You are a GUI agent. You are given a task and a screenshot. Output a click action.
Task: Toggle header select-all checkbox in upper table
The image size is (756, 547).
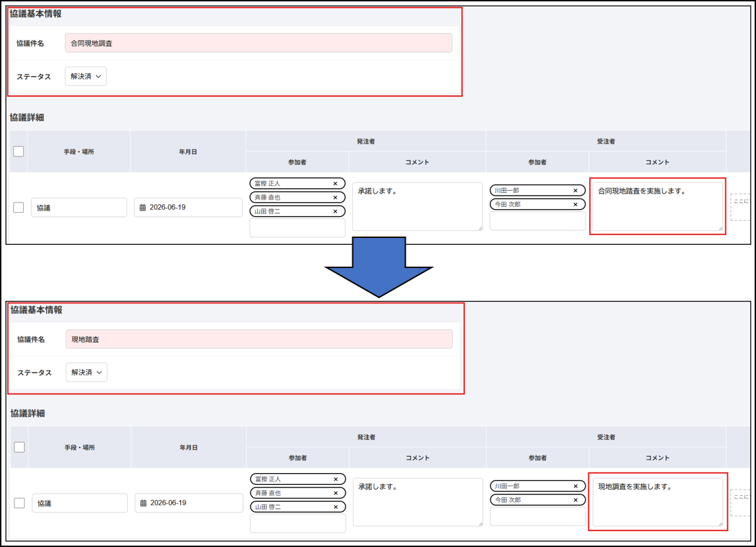[18, 151]
